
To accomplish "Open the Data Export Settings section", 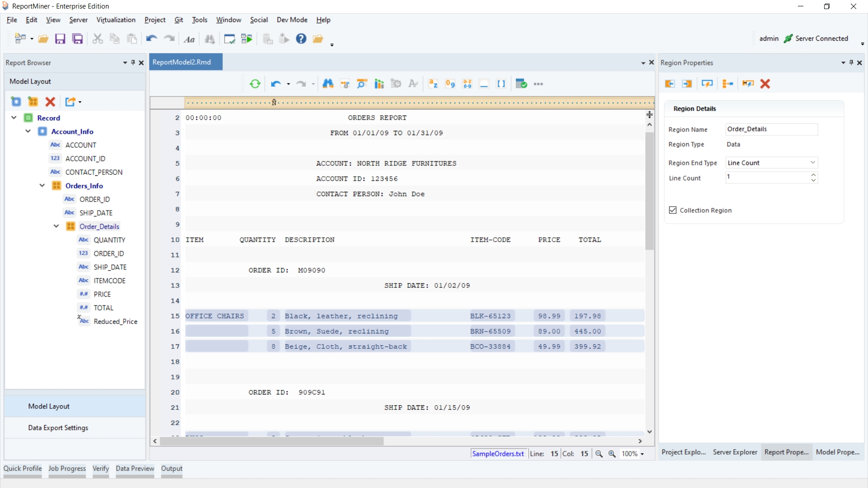I will pos(58,428).
